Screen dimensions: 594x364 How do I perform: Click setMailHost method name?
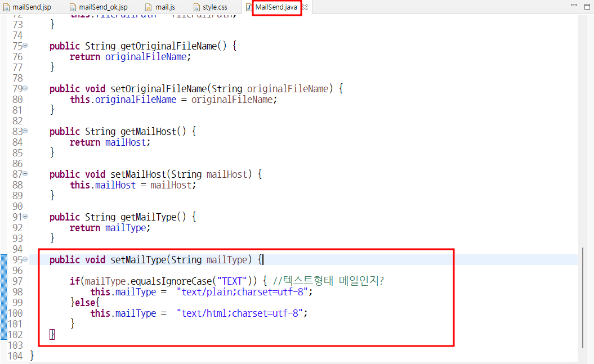click(139, 174)
